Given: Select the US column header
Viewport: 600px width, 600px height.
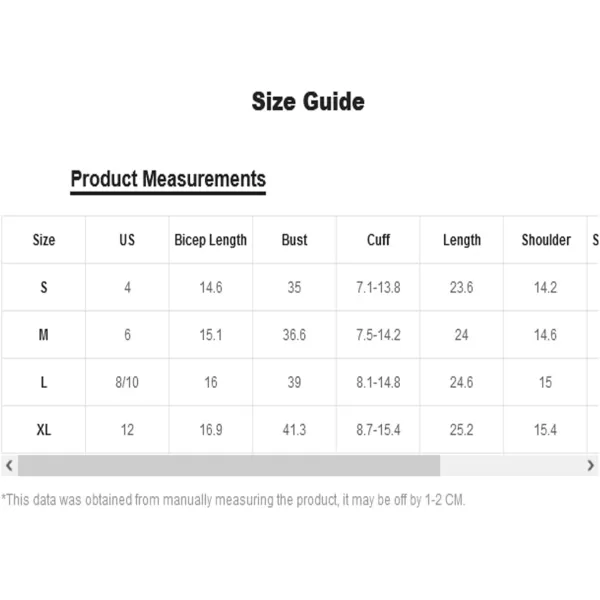Looking at the screenshot, I should 127,240.
